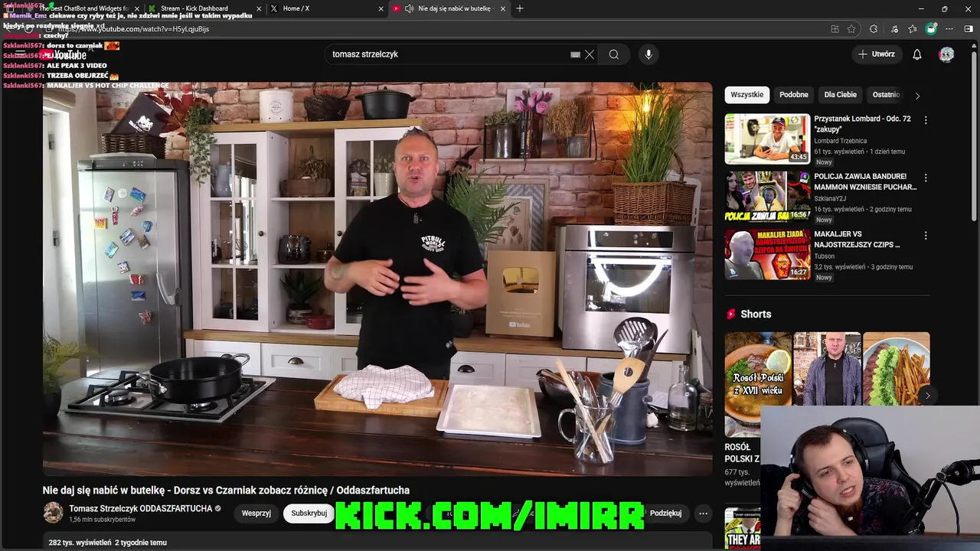Open browser Settings and more menu
The width and height of the screenshot is (980, 551).
949,29
